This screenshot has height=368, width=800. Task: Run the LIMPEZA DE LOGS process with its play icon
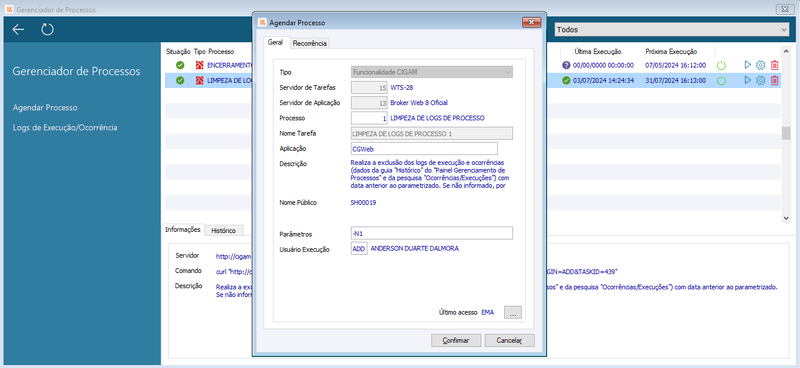747,80
